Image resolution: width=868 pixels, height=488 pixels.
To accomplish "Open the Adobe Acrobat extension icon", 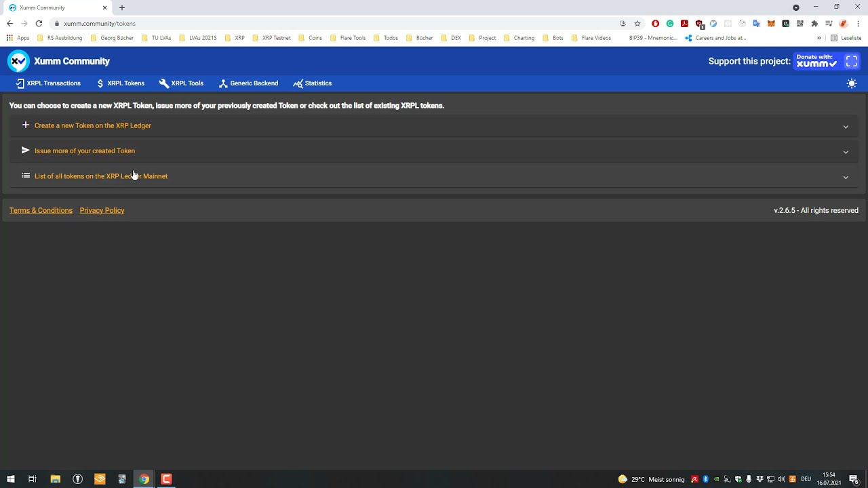I will tap(684, 24).
